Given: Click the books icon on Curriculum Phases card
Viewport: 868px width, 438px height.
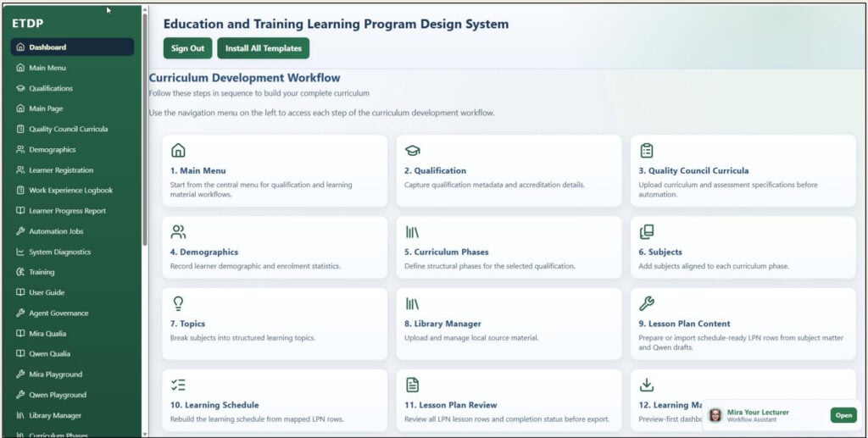Looking at the screenshot, I should pyautogui.click(x=413, y=232).
